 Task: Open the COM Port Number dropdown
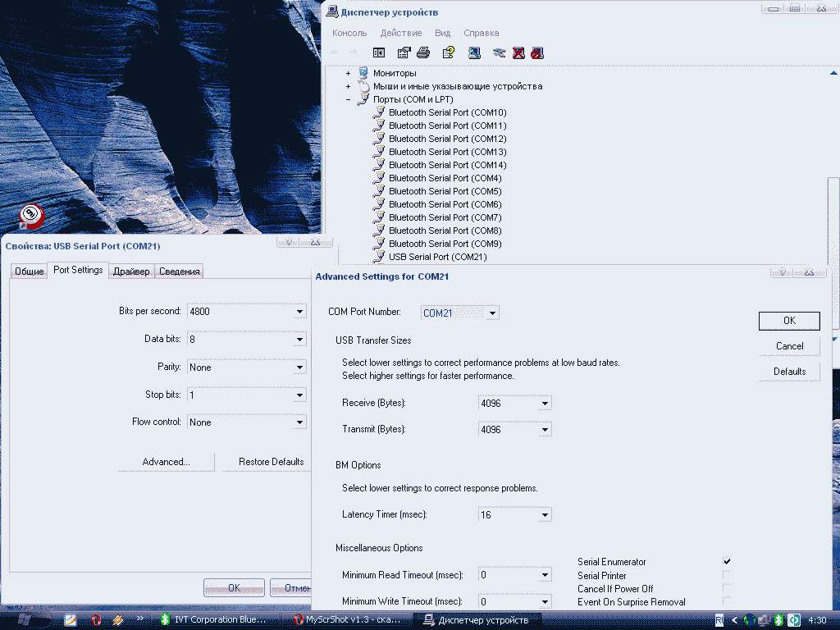coord(492,313)
